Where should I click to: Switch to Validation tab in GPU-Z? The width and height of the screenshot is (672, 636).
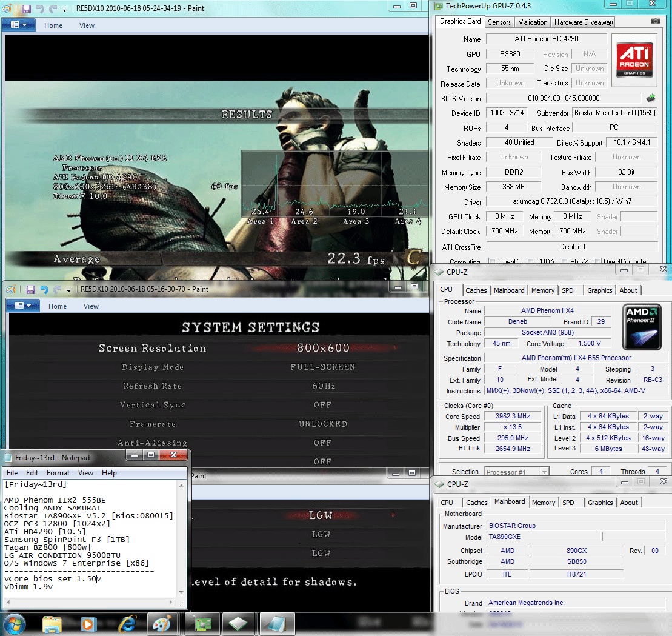click(533, 22)
